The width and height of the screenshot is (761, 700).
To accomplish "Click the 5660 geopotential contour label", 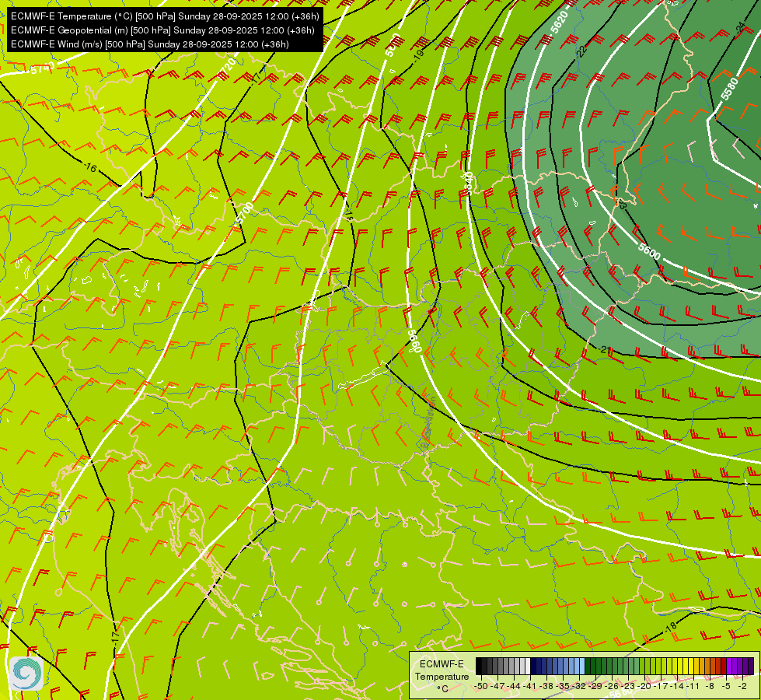I will pos(414,341).
